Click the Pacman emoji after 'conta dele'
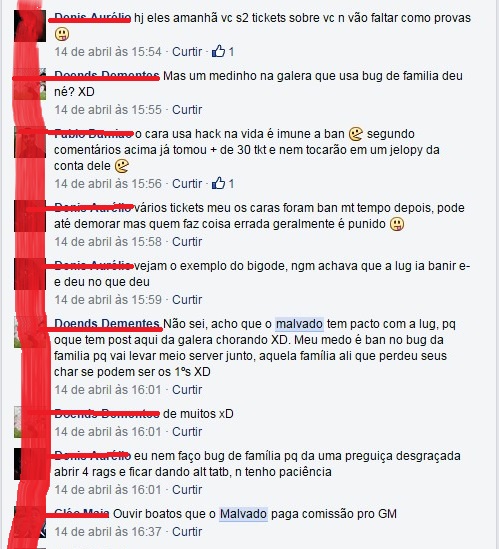The image size is (499, 549). [122, 166]
